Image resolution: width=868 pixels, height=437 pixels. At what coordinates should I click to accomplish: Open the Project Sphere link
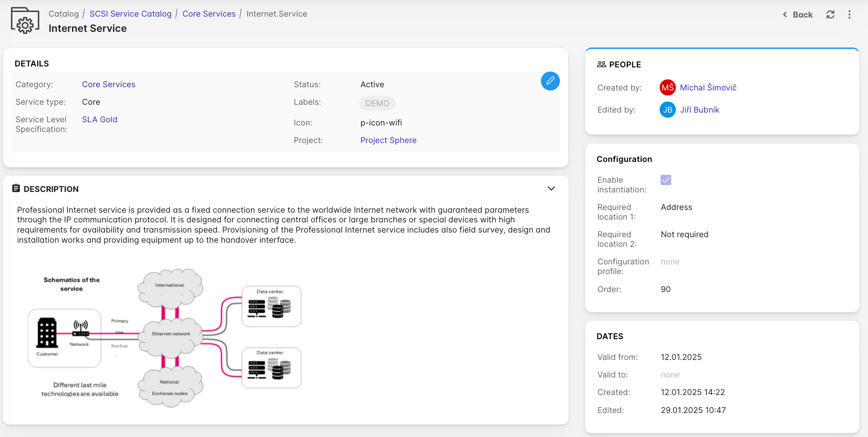[388, 140]
